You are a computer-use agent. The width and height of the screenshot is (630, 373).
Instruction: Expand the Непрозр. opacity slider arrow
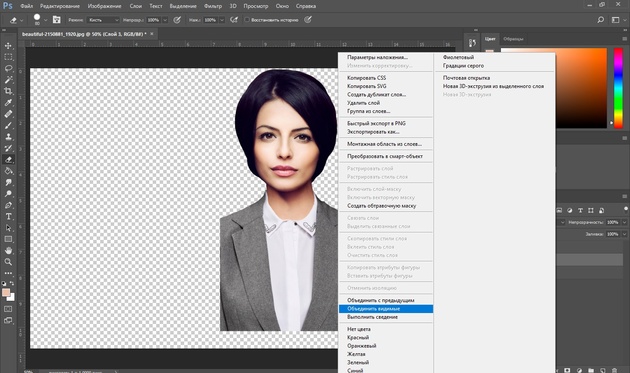[x=165, y=20]
